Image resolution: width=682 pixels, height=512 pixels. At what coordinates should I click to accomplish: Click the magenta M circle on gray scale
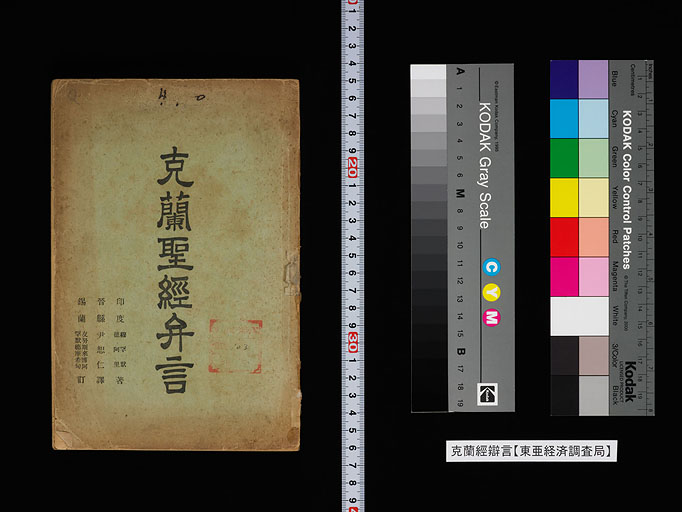click(x=490, y=318)
